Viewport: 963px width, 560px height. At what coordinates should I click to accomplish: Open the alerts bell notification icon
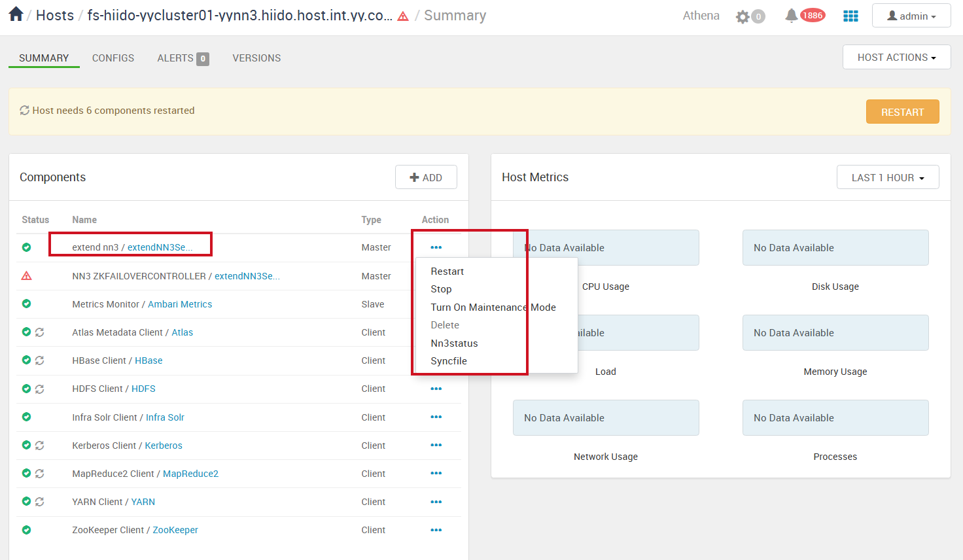click(792, 16)
